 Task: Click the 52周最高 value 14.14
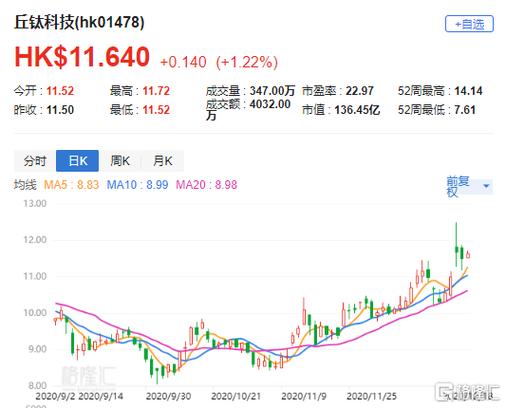click(x=468, y=91)
